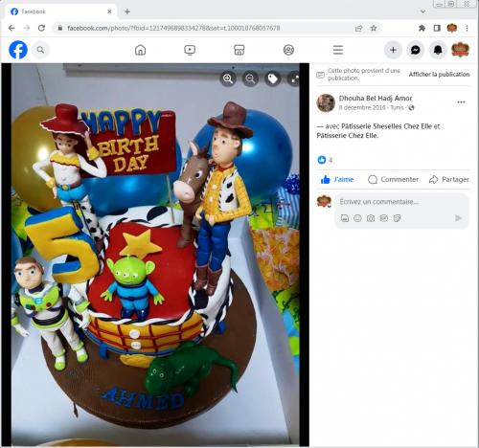479x448 pixels.
Task: Open the Groups icon
Action: pyautogui.click(x=288, y=50)
